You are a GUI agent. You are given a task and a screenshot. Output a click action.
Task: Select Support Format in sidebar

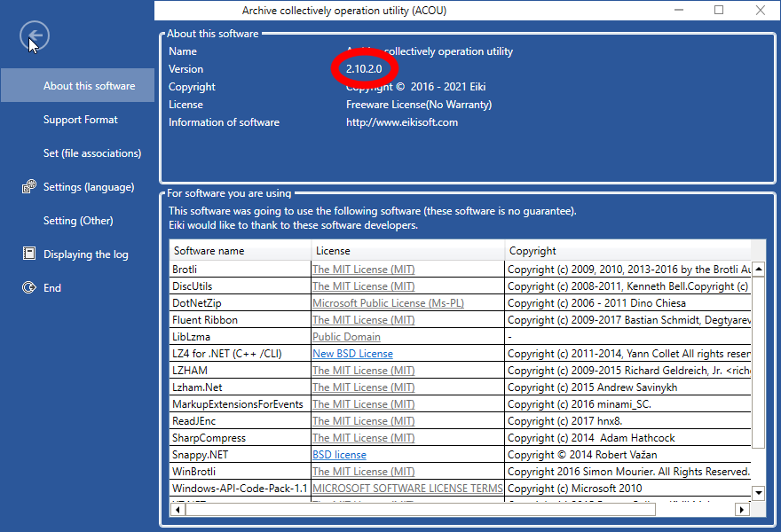click(81, 120)
